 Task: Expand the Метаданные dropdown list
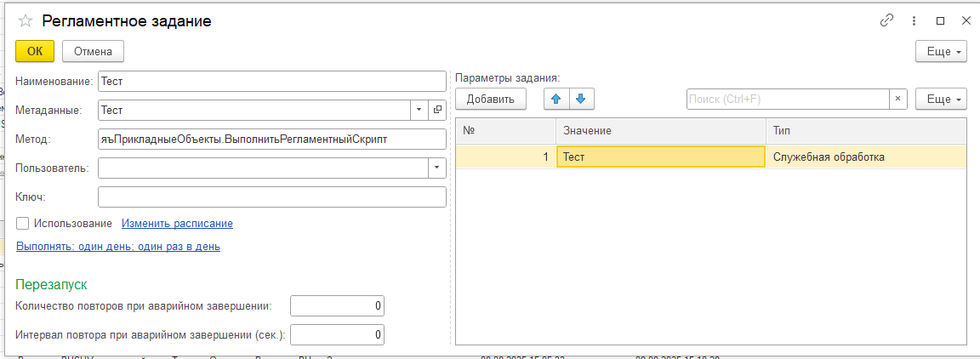click(419, 110)
